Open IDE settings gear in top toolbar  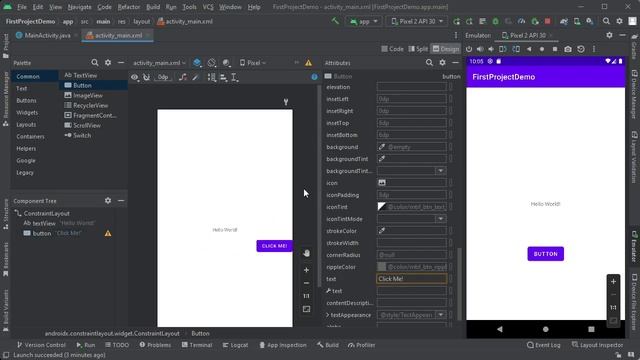click(619, 21)
